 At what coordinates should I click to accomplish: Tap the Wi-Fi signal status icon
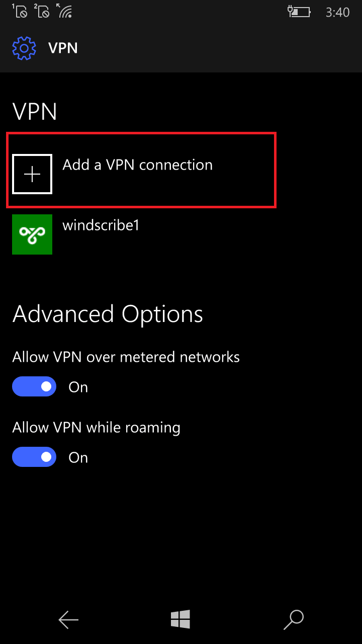click(65, 11)
